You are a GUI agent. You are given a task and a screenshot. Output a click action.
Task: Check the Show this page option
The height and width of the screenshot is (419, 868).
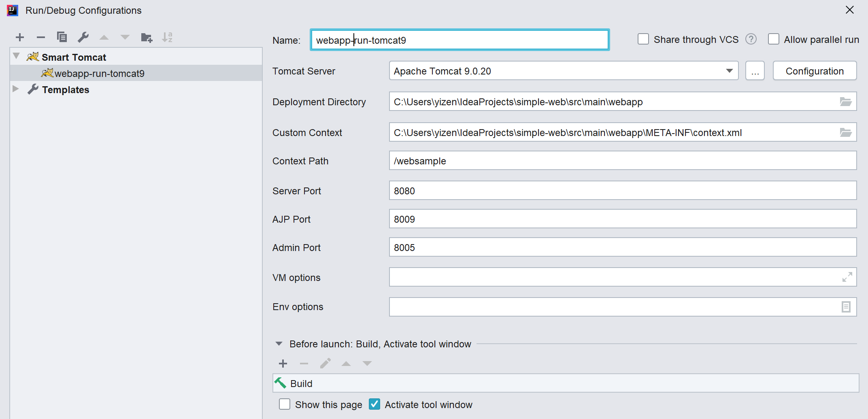pyautogui.click(x=285, y=404)
